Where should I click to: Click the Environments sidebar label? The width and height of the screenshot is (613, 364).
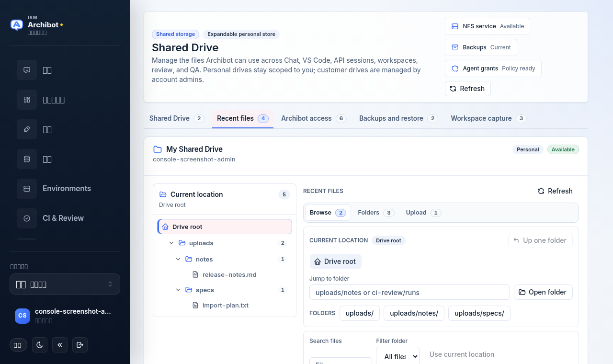[67, 189]
